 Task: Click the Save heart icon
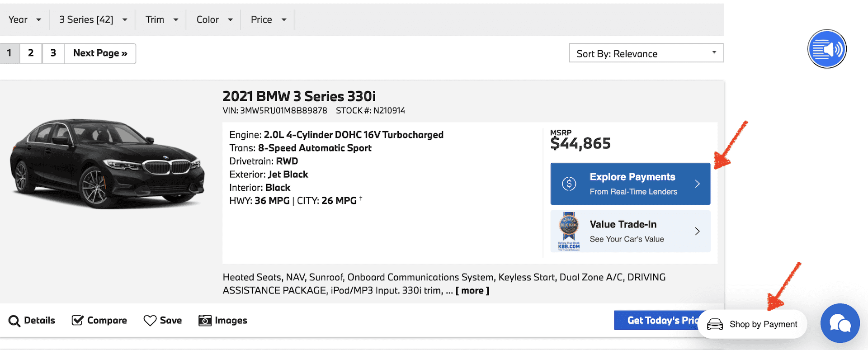(150, 321)
